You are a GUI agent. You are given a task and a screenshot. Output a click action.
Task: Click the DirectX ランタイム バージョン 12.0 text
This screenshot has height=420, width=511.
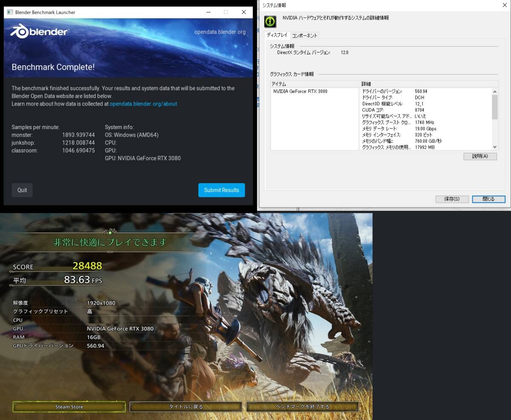click(x=313, y=52)
